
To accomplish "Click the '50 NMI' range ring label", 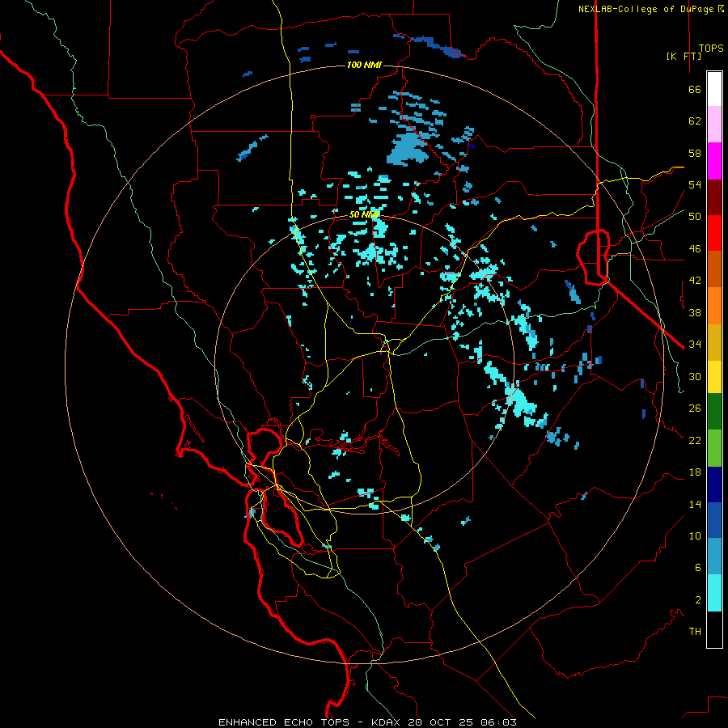I will pyautogui.click(x=364, y=214).
